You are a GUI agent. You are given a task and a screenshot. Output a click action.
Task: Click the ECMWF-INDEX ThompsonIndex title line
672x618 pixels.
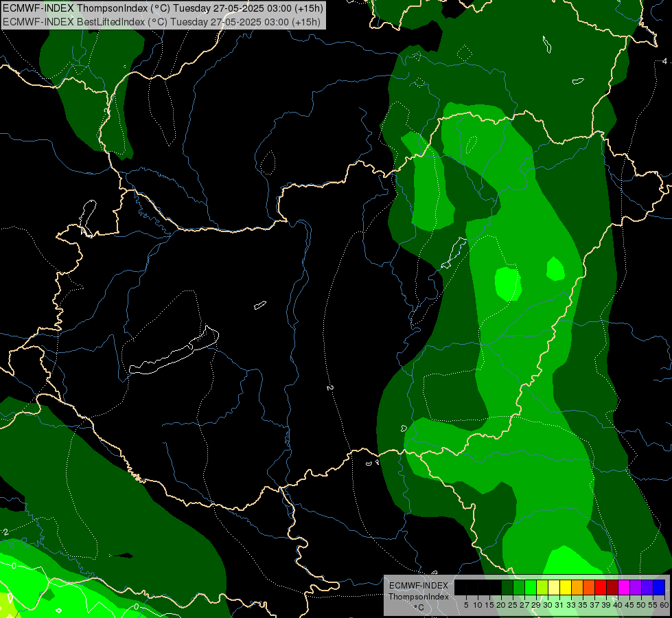163,8
